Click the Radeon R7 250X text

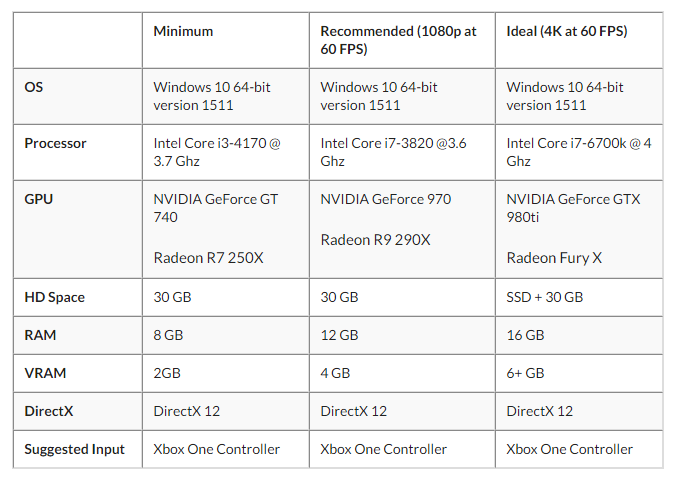coord(209,257)
